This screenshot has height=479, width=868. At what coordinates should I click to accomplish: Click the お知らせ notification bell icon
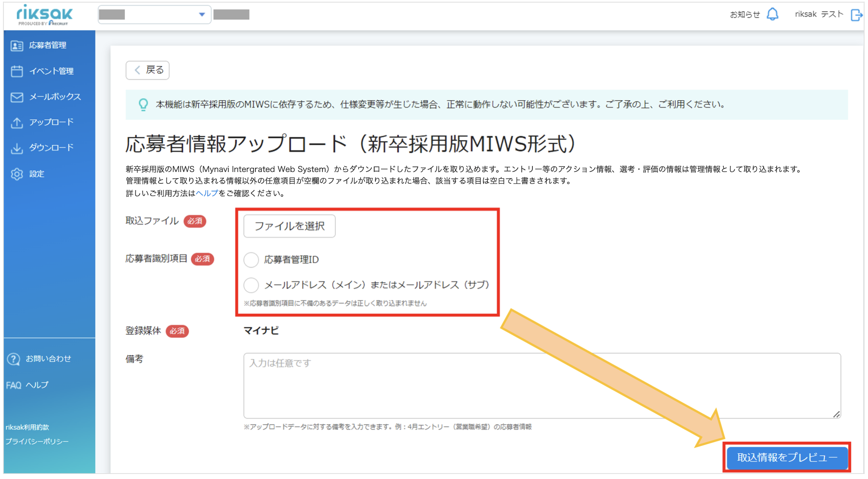click(773, 14)
